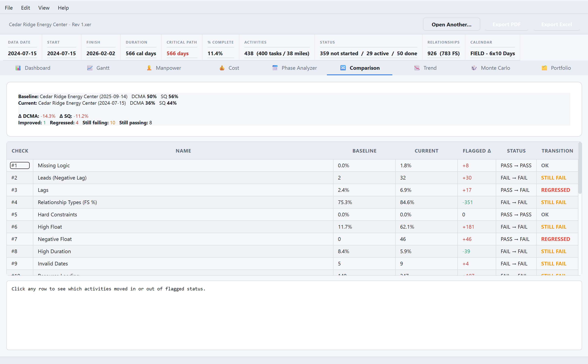Click the +181 flagged delta value
Image resolution: width=588 pixels, height=364 pixels.
tap(468, 227)
